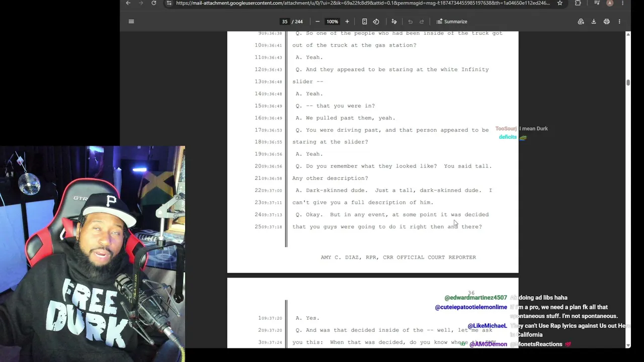Click the line 'A. Yes.' on page 36

pyautogui.click(x=307, y=318)
